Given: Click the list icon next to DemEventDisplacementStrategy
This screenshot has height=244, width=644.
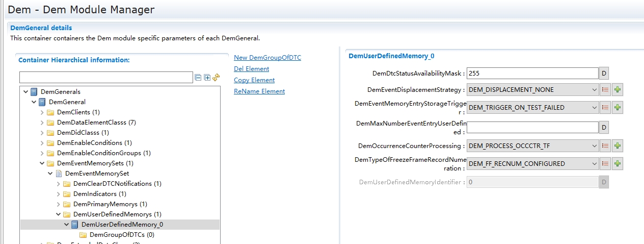Looking at the screenshot, I should pyautogui.click(x=605, y=90).
